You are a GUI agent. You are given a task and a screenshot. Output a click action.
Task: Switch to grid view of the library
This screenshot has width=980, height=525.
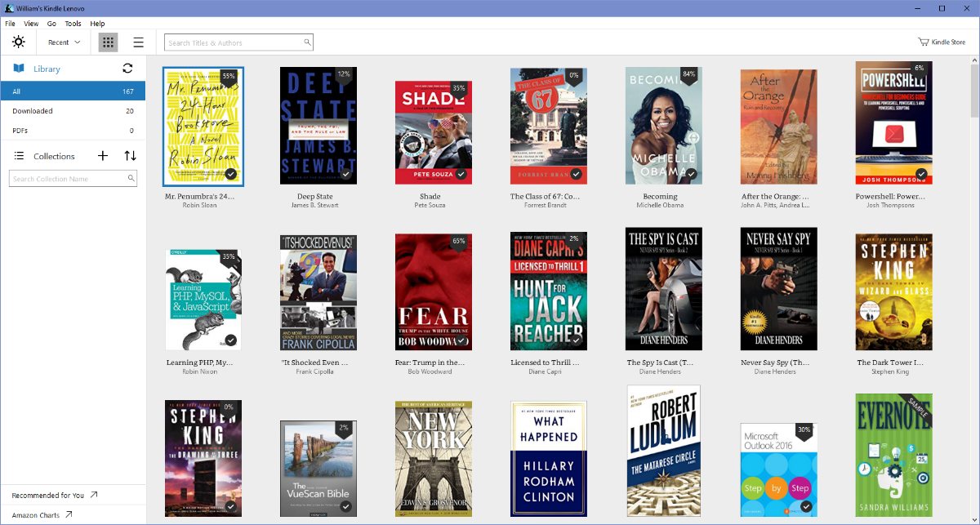click(108, 42)
